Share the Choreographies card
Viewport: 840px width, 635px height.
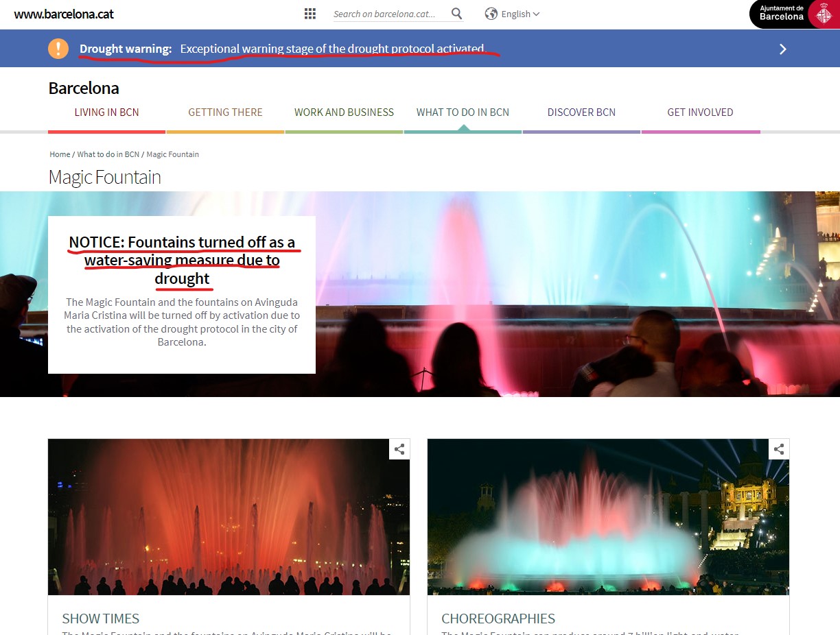779,449
